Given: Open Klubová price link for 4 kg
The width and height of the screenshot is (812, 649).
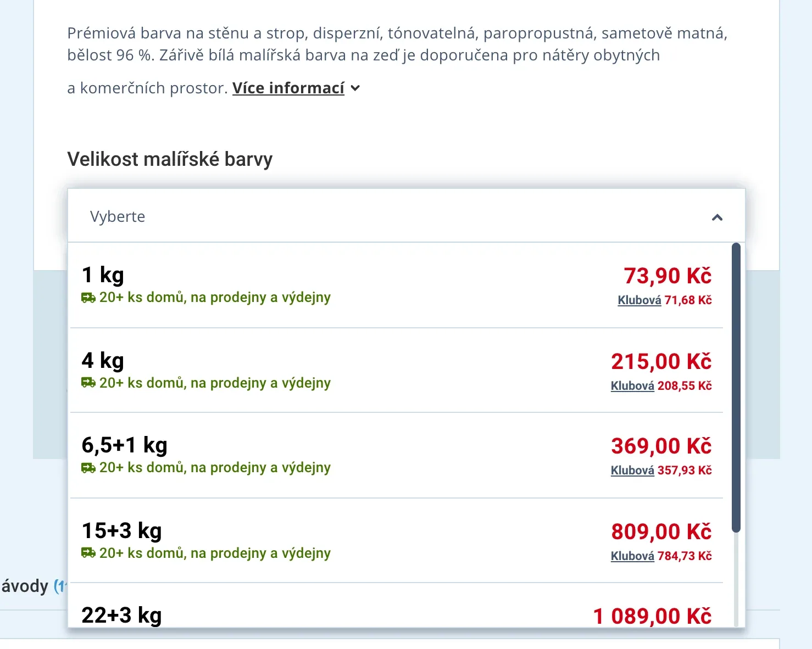Looking at the screenshot, I should (x=632, y=386).
